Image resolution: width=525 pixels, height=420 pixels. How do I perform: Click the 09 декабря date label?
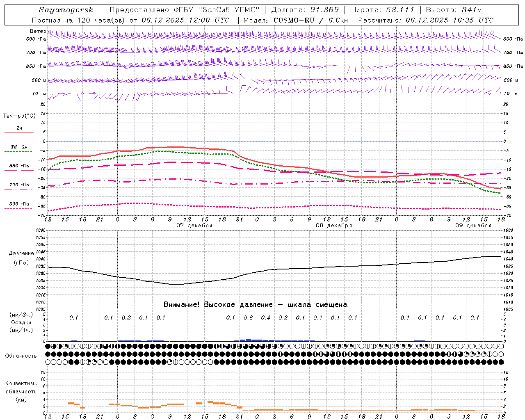point(473,226)
